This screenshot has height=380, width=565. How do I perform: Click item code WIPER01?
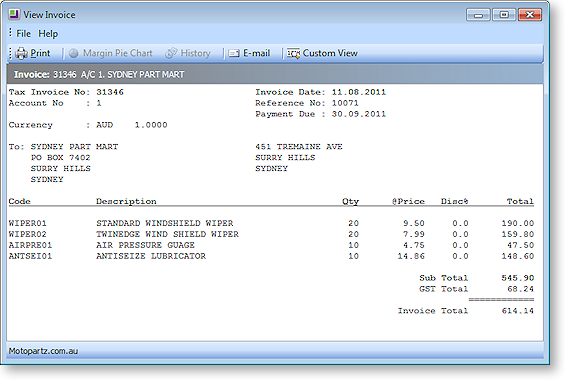point(28,223)
